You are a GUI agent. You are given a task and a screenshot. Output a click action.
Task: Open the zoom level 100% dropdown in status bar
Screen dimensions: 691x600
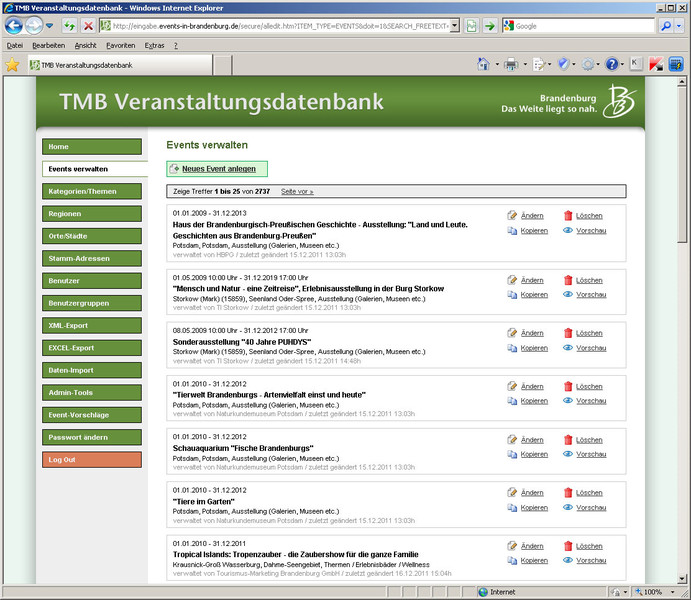click(672, 592)
